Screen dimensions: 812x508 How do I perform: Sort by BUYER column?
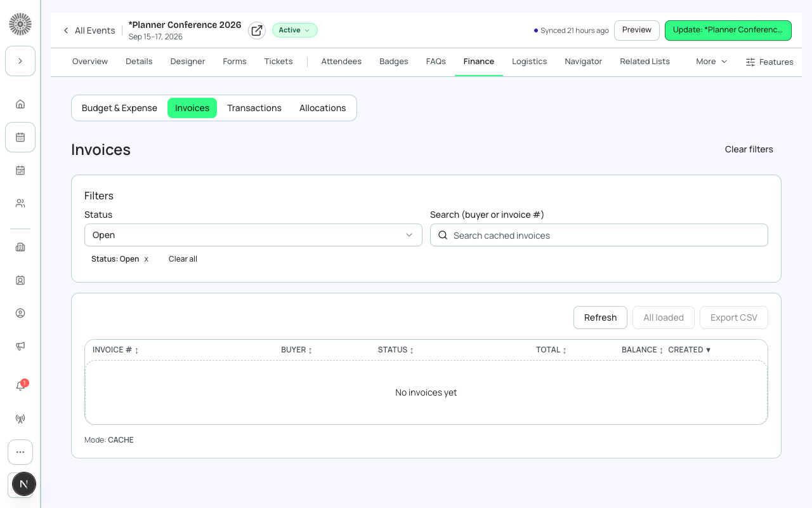coord(297,350)
